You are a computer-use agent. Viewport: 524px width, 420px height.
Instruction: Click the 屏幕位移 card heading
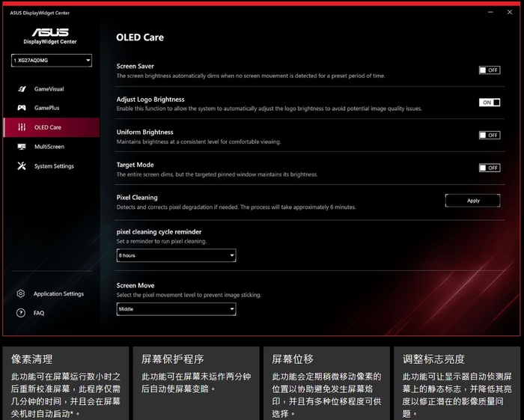[293, 359]
